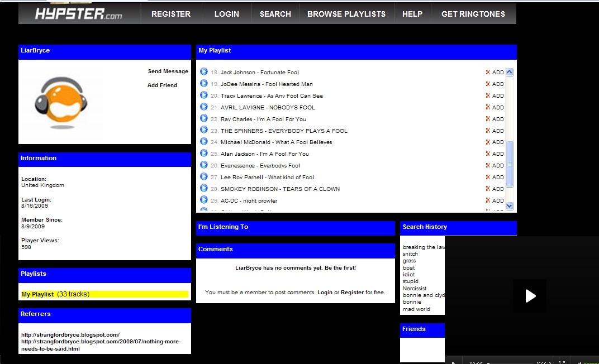Select search history term 'idiot'
The height and width of the screenshot is (364, 599).
pyautogui.click(x=409, y=274)
